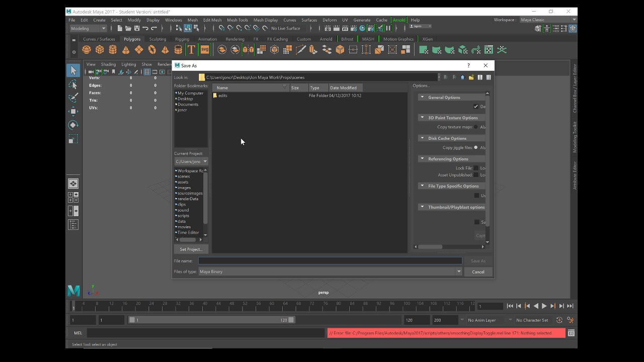Open the Mesh Tools menu
Screen dimensions: 644x362
point(237,20)
